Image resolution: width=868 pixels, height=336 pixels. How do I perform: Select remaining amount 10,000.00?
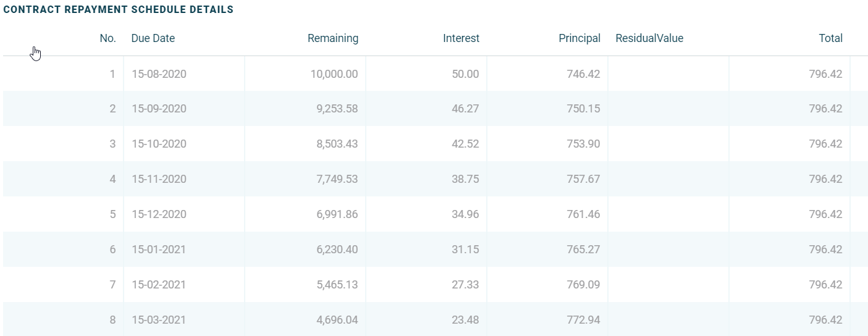tap(334, 74)
